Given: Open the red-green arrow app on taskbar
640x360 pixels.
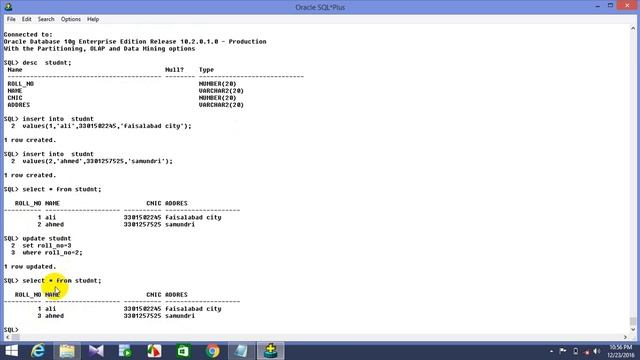Looking at the screenshot, I should click(x=154, y=351).
